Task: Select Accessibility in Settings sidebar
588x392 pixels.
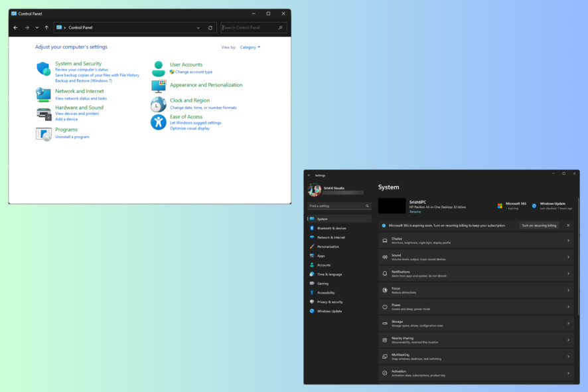Action: click(339, 293)
